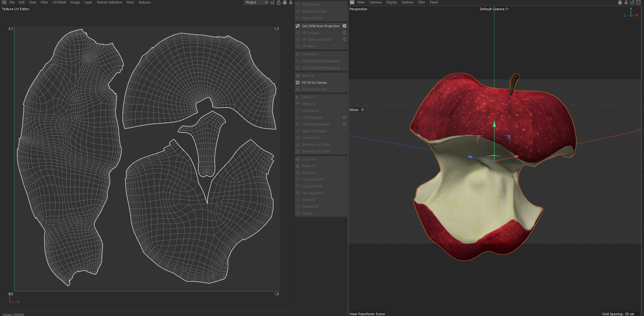This screenshot has height=316, width=644.
Task: Click the UV editor histogram bars icon
Action: click(x=272, y=2)
